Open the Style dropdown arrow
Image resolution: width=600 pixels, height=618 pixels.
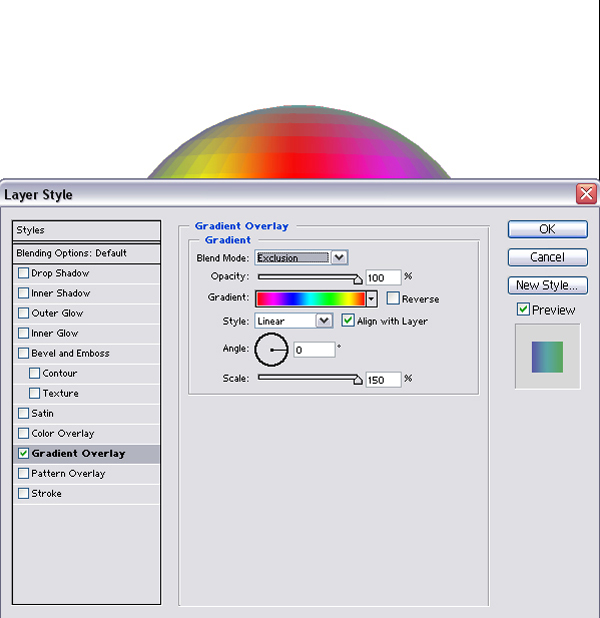pyautogui.click(x=324, y=321)
